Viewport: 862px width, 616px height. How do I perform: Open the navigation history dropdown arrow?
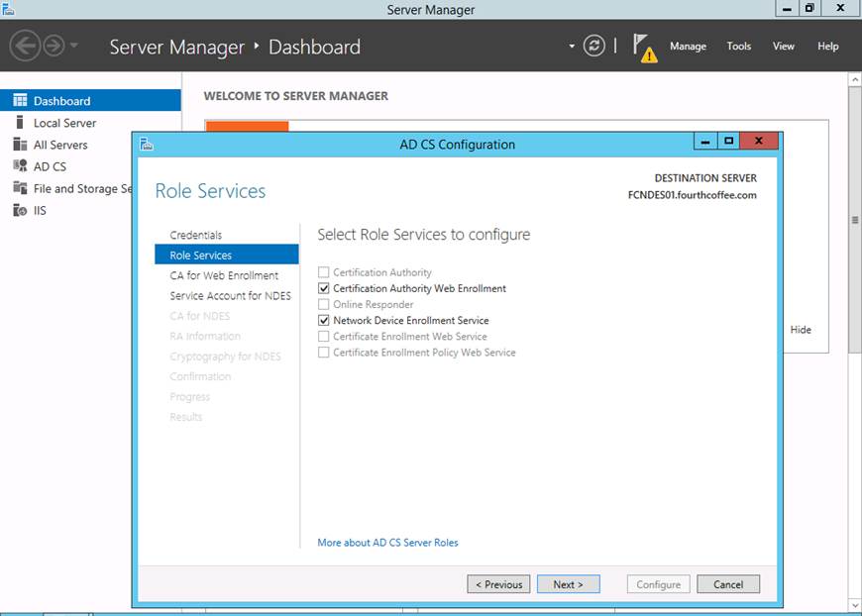tap(74, 47)
